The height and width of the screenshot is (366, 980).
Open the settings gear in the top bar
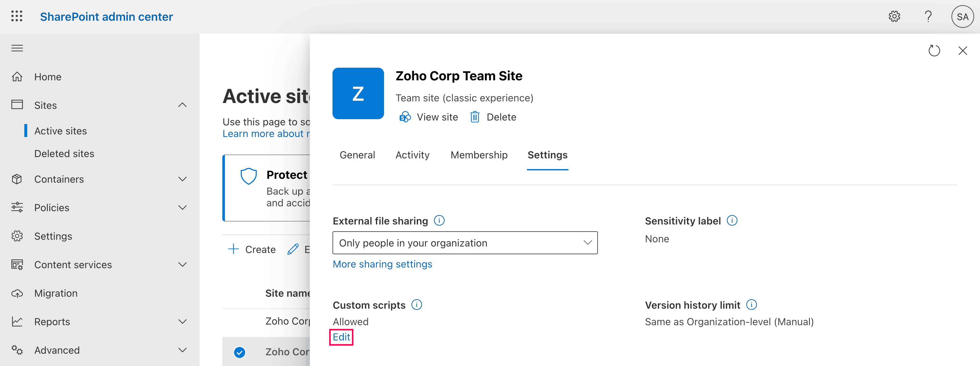894,16
